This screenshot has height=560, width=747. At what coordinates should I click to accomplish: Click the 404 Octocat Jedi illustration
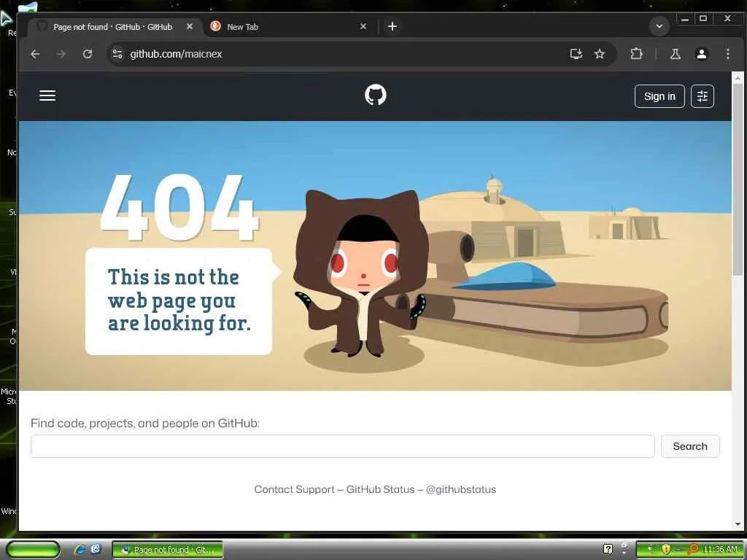pos(361,273)
